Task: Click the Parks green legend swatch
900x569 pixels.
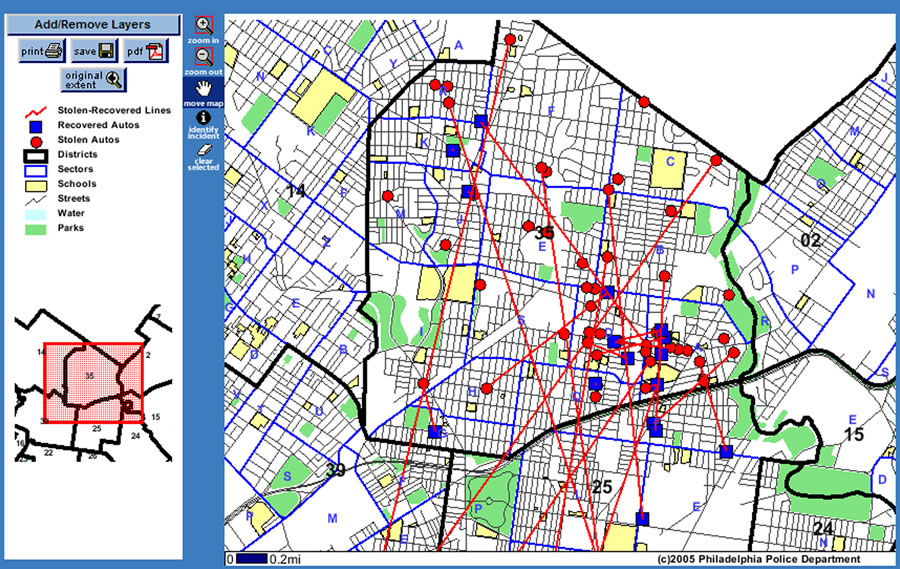Action: 35,229
